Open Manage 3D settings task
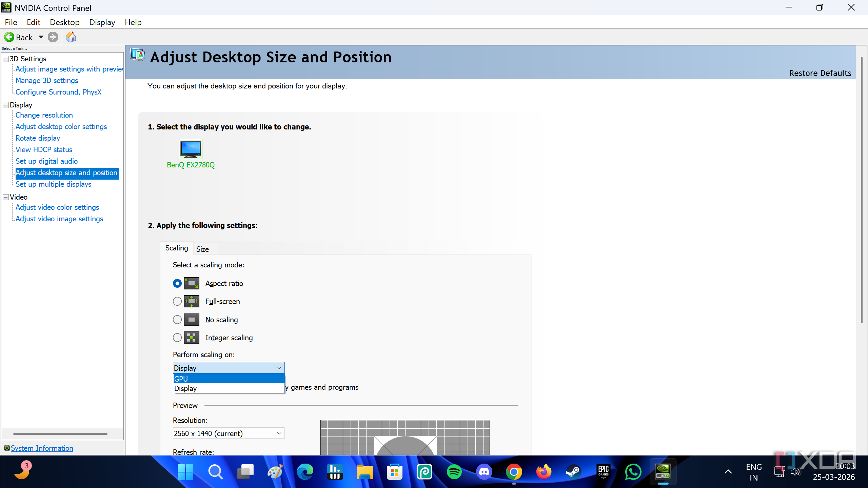Screen dimensions: 868x488 pyautogui.click(x=47, y=81)
